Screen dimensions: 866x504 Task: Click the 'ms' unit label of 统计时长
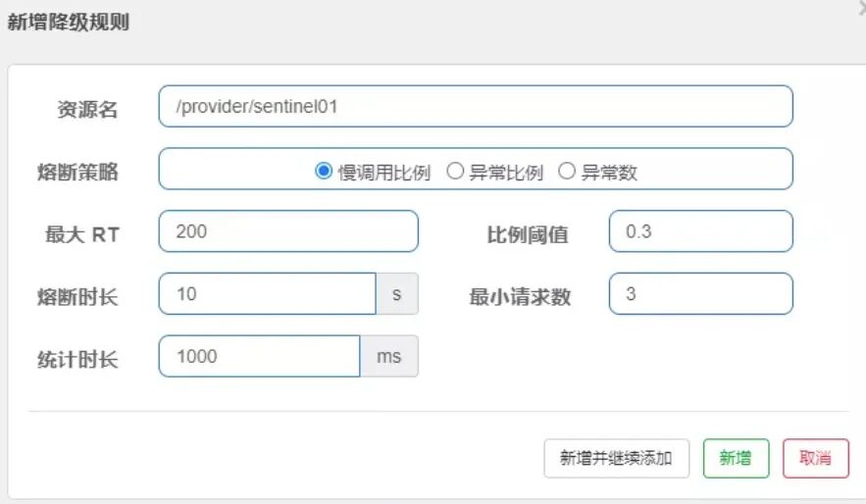(388, 356)
